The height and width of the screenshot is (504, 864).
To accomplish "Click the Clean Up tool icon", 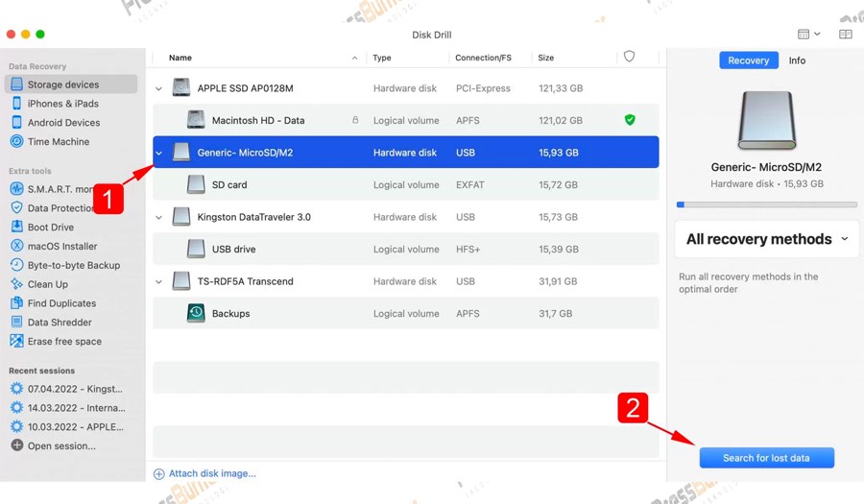I will coord(16,284).
